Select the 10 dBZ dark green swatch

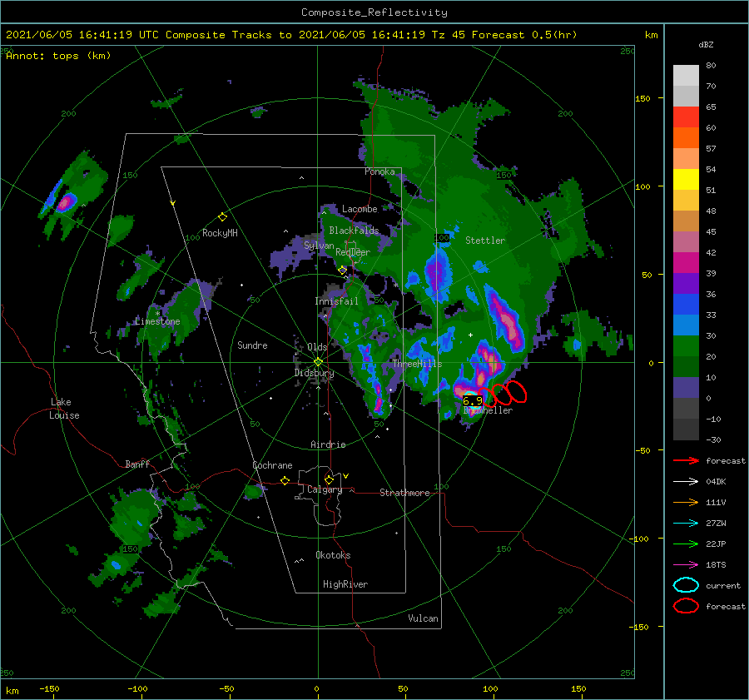686,366
